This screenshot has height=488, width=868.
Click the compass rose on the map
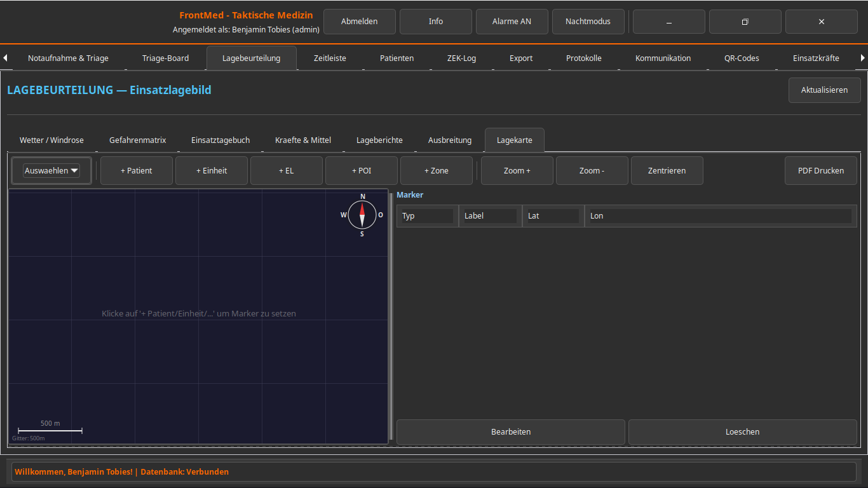click(362, 215)
